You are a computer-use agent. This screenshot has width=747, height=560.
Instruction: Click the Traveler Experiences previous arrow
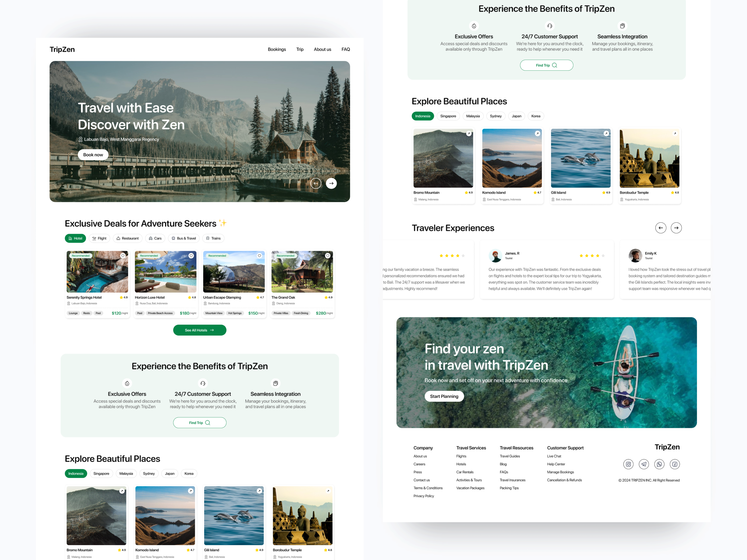pos(661,228)
